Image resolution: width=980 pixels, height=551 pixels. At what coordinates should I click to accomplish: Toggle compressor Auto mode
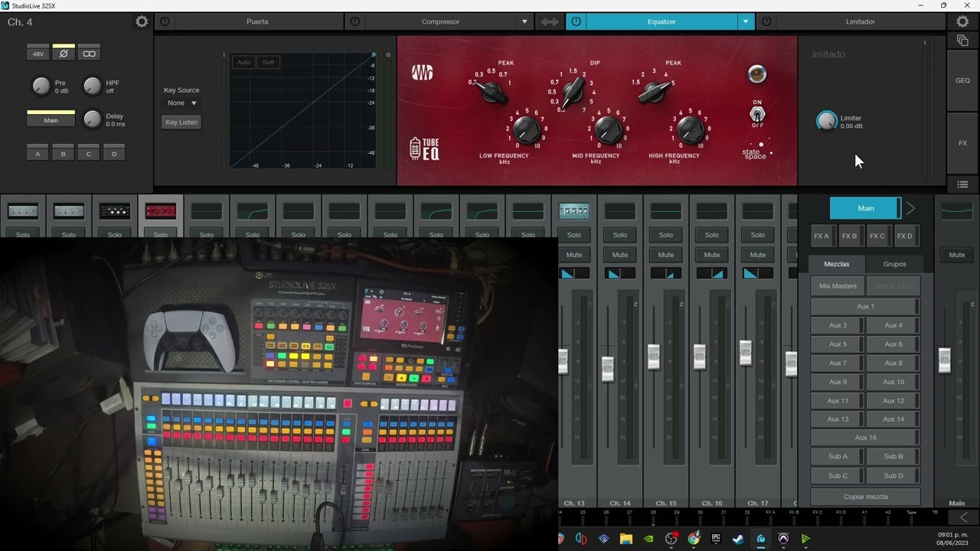point(243,62)
